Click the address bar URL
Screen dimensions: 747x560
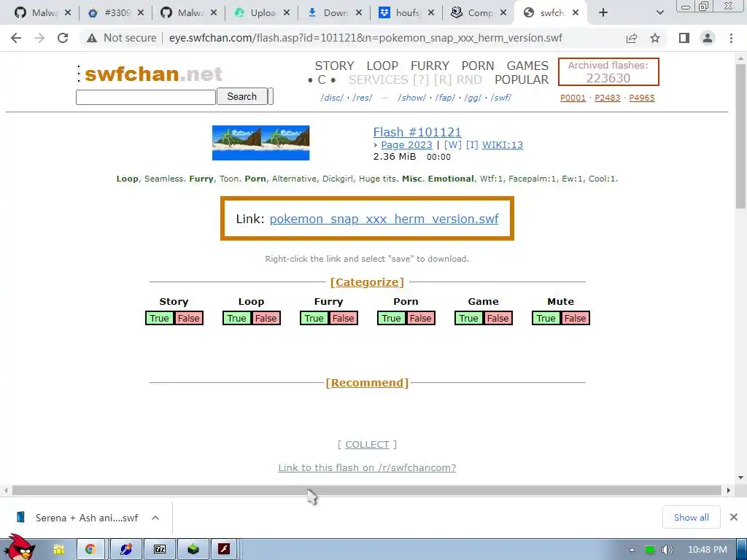tap(365, 38)
